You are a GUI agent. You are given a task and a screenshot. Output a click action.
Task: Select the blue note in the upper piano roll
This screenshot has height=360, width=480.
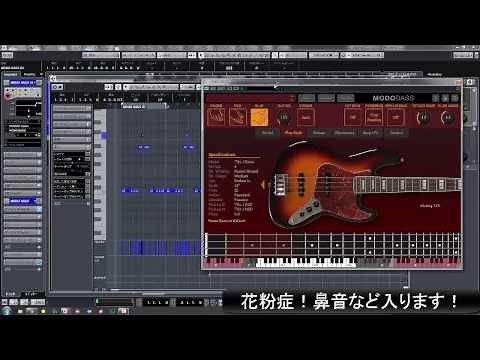tap(144, 147)
